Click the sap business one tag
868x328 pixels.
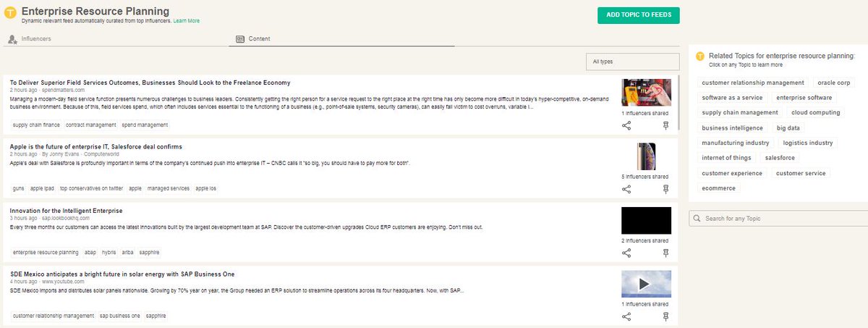tap(120, 316)
